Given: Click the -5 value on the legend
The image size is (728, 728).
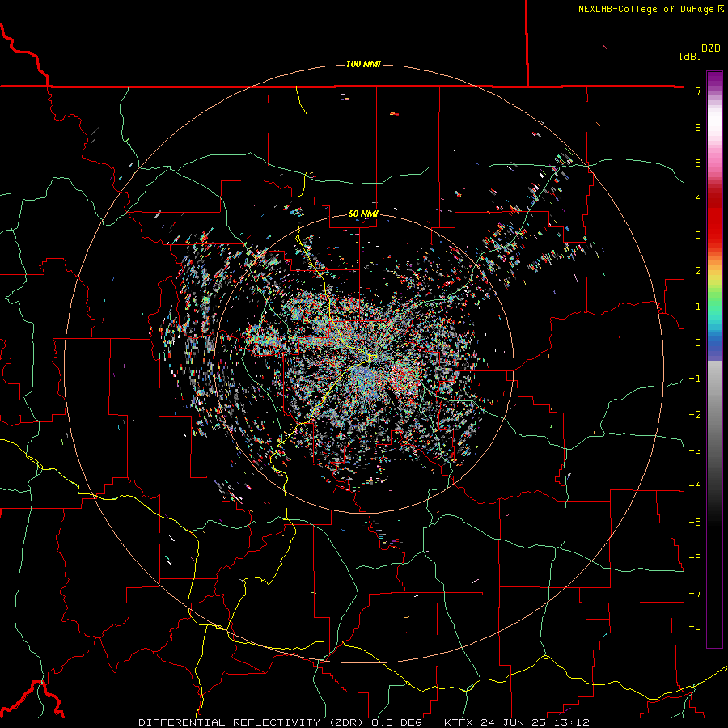Looking at the screenshot, I should point(695,523).
